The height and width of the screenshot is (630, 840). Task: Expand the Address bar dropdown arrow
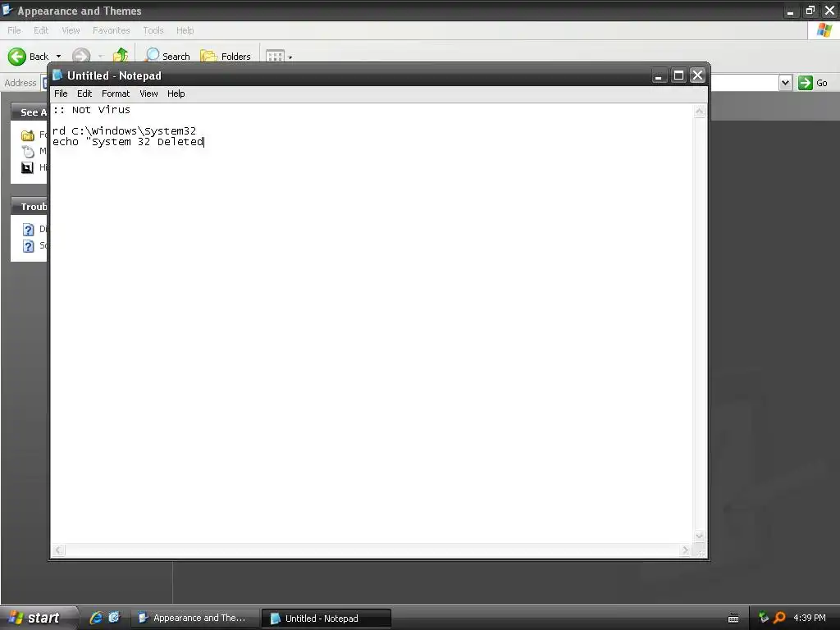click(785, 83)
